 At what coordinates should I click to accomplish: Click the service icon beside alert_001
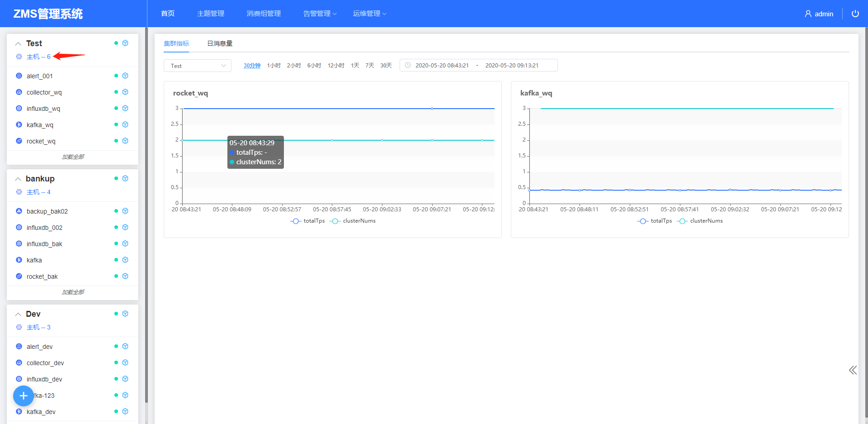point(19,76)
